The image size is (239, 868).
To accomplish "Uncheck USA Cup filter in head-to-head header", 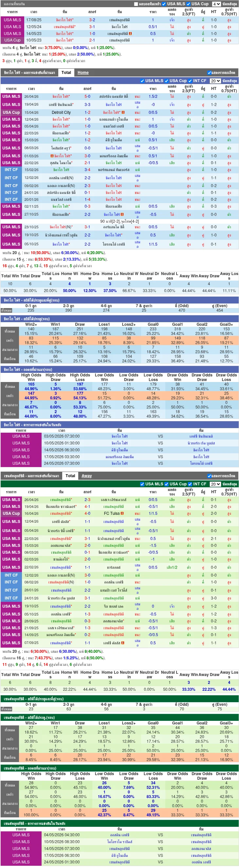I will 189,4.
